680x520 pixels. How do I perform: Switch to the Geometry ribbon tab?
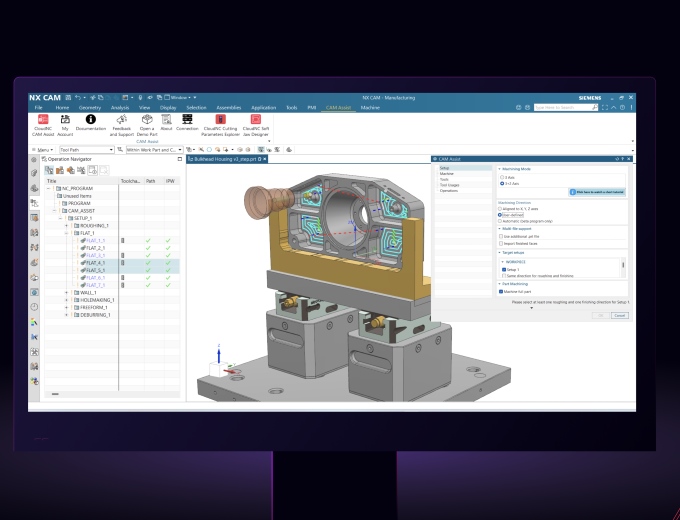pyautogui.click(x=90, y=108)
